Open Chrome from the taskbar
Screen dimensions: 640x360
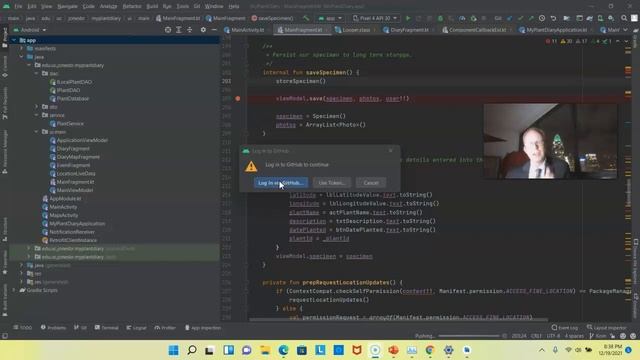click(x=429, y=350)
